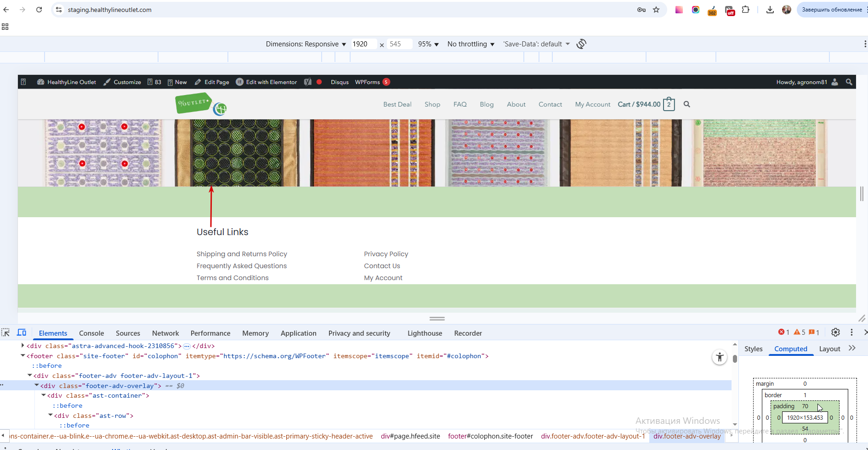Viewport: 868px width, 450px height.
Task: Click Customize in the WordPress admin bar
Action: (122, 82)
